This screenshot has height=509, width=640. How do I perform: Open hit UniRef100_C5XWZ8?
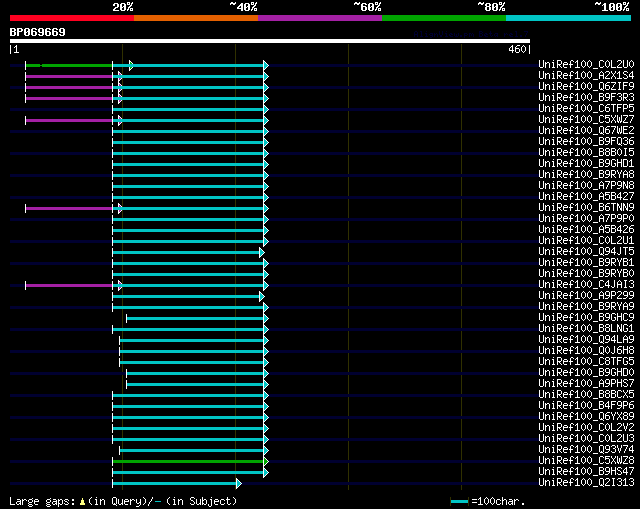586,461
